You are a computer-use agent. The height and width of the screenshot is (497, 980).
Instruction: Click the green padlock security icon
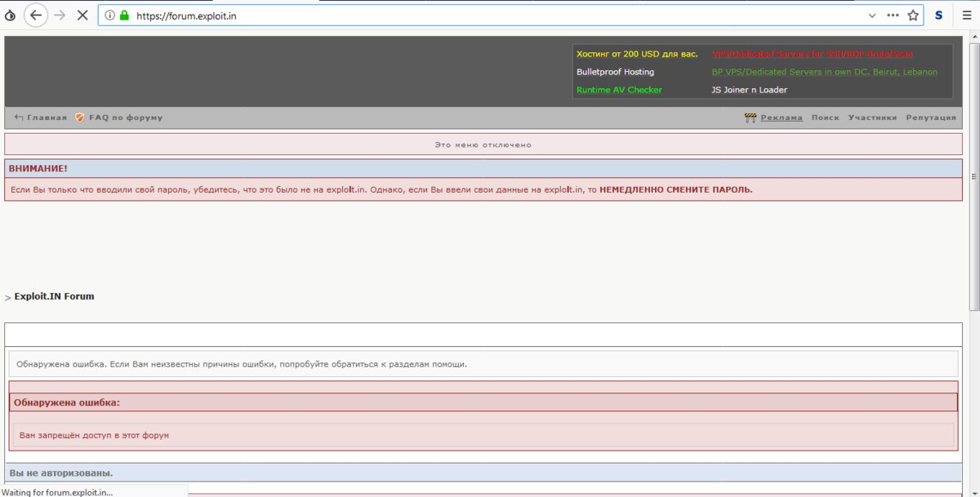[x=124, y=16]
